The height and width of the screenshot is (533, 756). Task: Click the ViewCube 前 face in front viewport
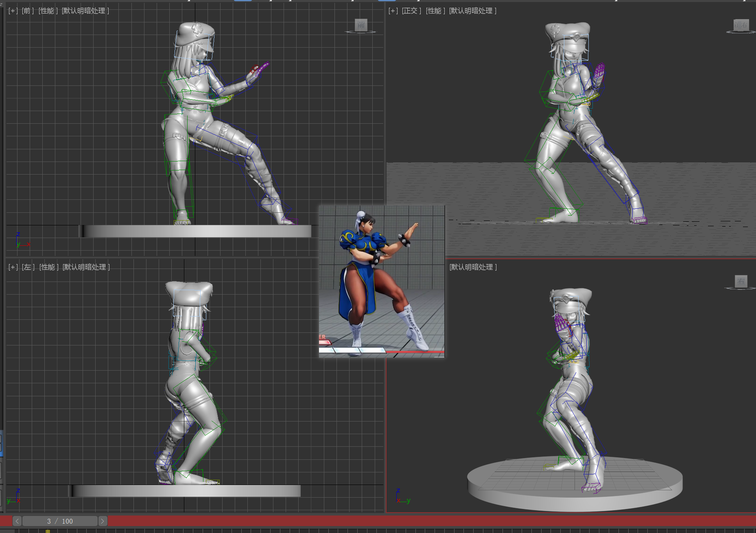click(361, 25)
